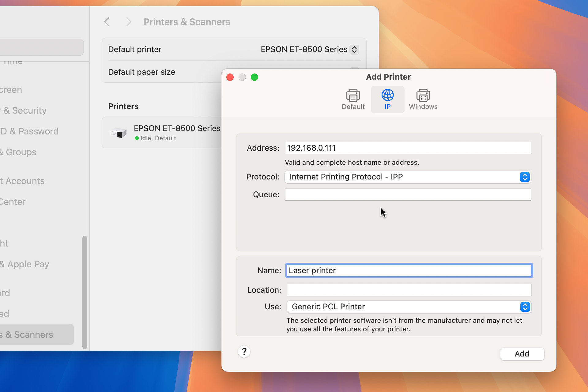588x392 pixels.
Task: Open the Groups sidebar item in Settings
Action: [x=18, y=152]
